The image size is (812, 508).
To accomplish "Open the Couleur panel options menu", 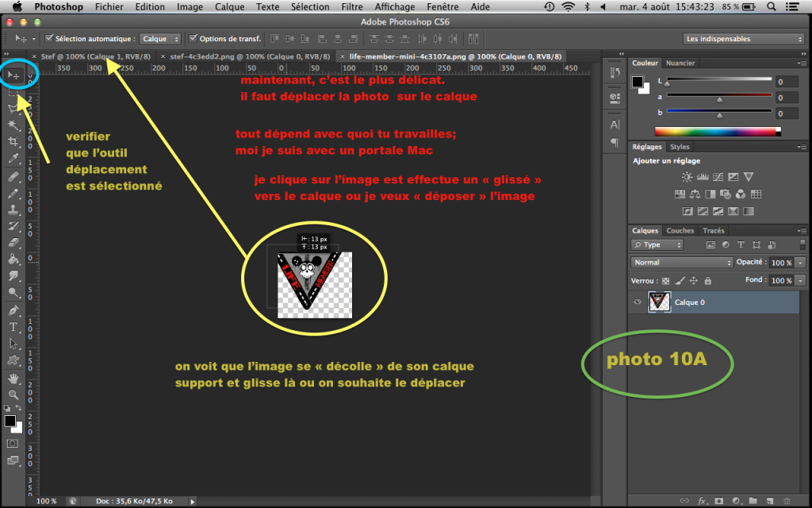I will (x=801, y=63).
